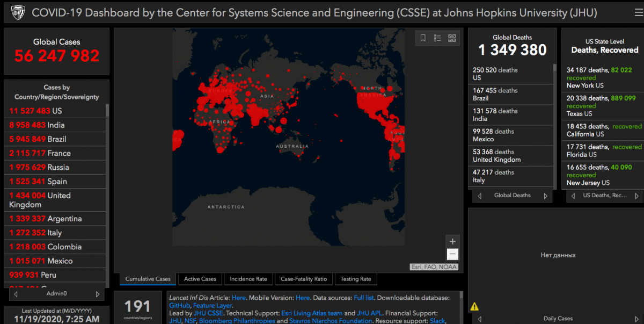Screen dimensions: 644x324
Task: Select Italy with 1 272 352 cases
Action: point(55,233)
